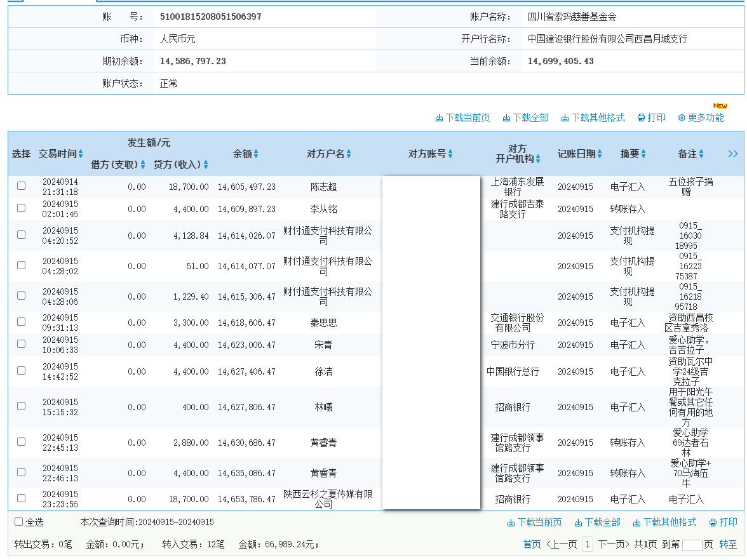Screen dimensions: 747x560
Task: Click remark 五位孩子捐赠
Action: tap(690, 187)
